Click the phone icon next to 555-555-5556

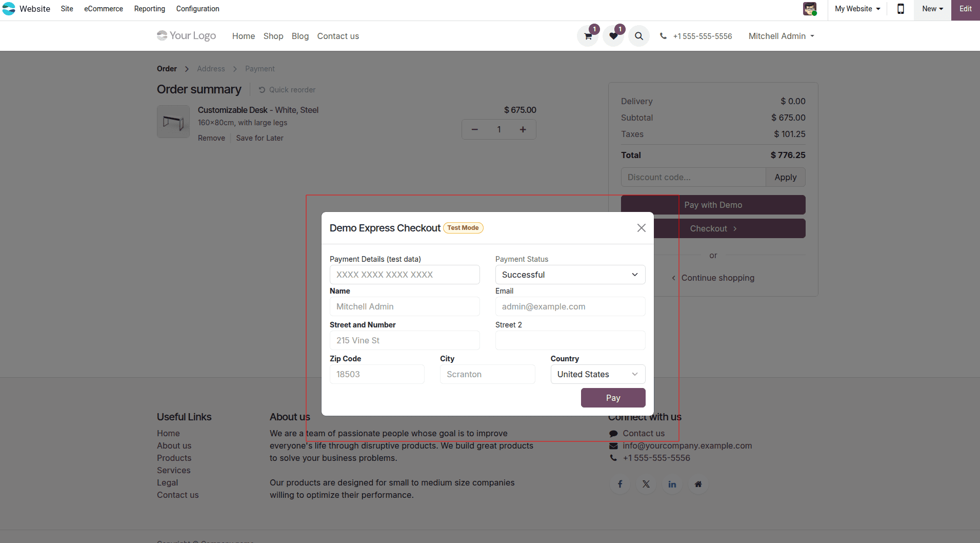coord(662,36)
